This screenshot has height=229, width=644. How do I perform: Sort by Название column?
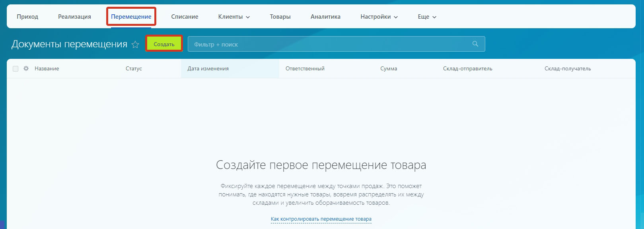point(47,68)
